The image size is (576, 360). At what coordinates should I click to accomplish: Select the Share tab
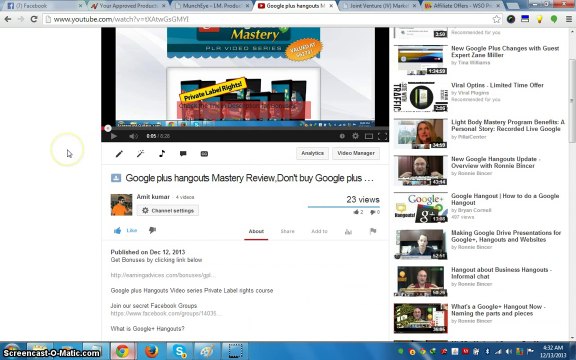287,231
